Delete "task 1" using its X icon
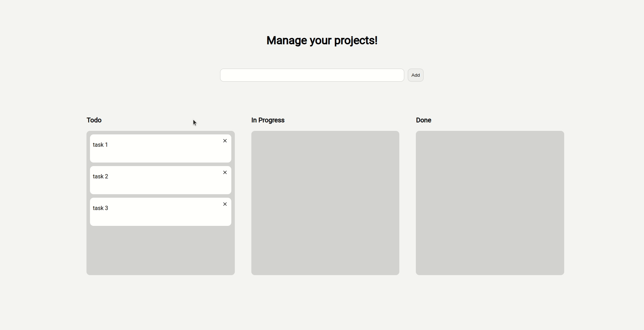This screenshot has height=330, width=644. coord(225,141)
